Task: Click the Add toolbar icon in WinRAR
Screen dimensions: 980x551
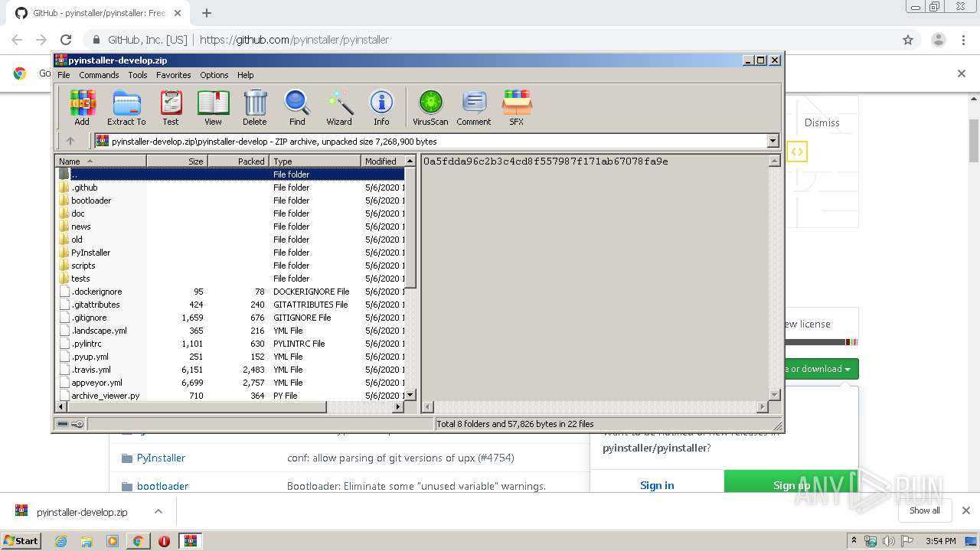Action: coord(82,108)
